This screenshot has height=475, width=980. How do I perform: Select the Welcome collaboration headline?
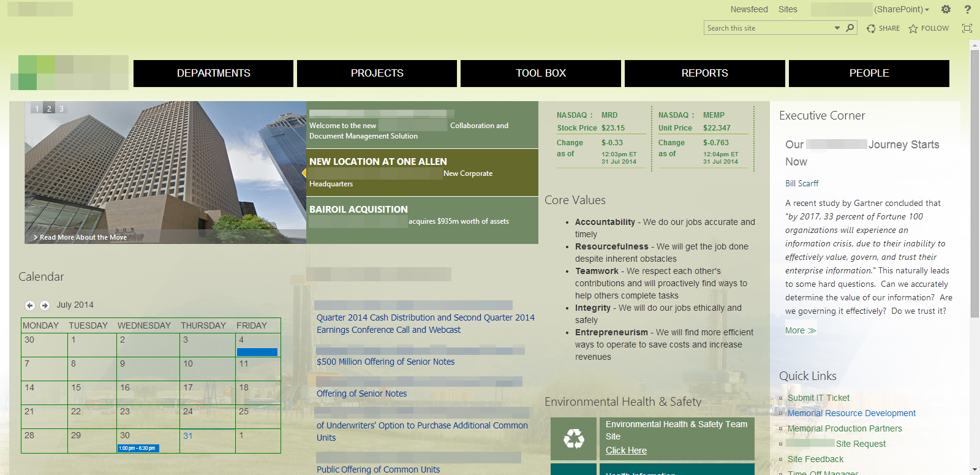[422, 125]
